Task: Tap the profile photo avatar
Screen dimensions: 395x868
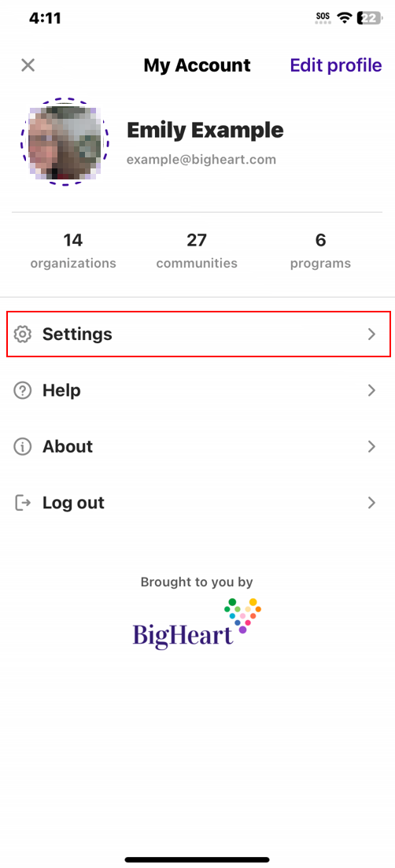Action: coord(65,142)
